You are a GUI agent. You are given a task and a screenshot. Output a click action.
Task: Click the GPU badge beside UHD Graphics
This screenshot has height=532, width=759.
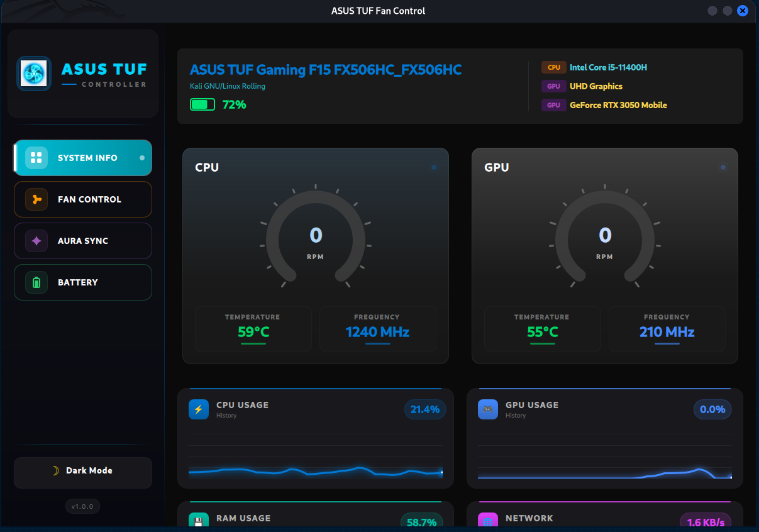[554, 86]
